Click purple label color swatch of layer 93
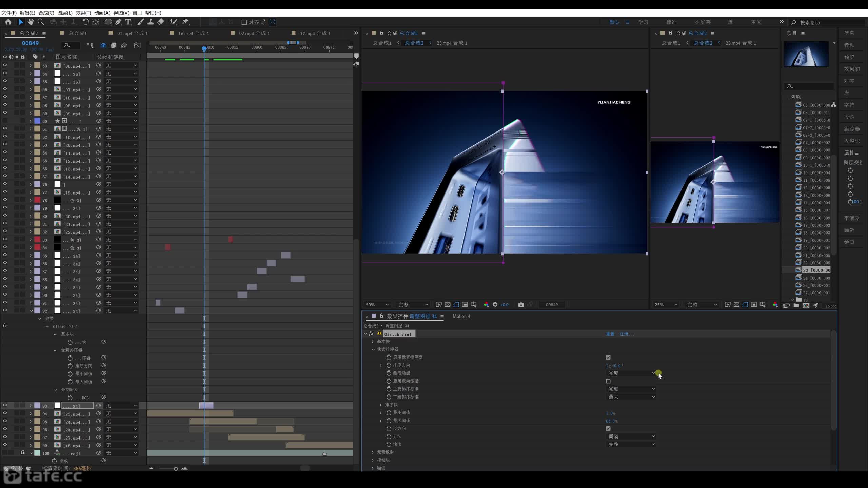 [x=37, y=406]
